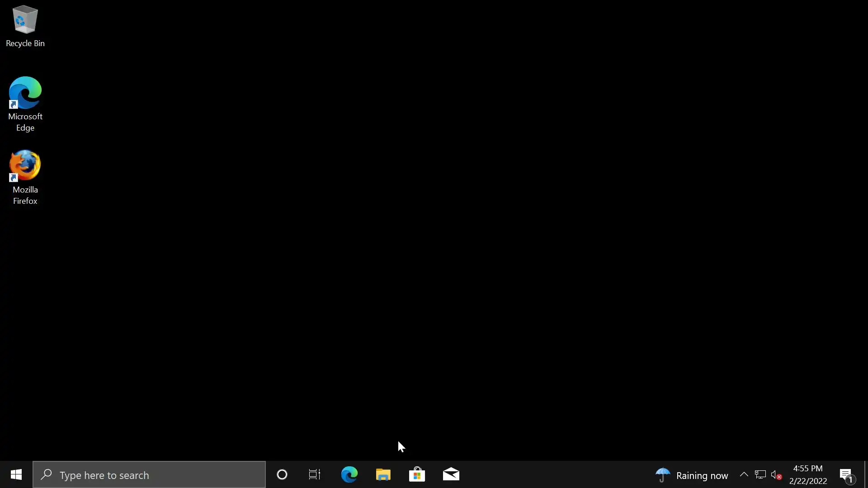This screenshot has height=488, width=868.
Task: Click the muted volume speaker icon
Action: tap(776, 475)
